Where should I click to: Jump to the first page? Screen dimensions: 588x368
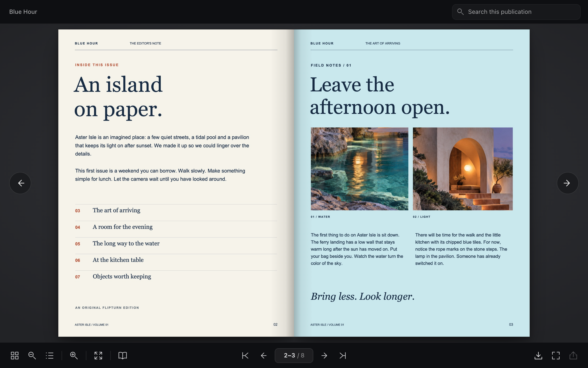(245, 355)
